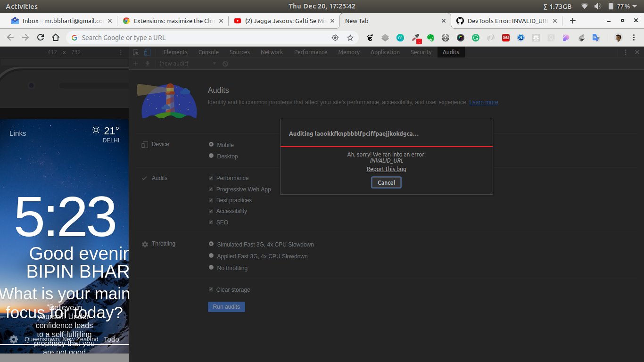
Task: Select the Desktop device radio button
Action: tap(211, 156)
